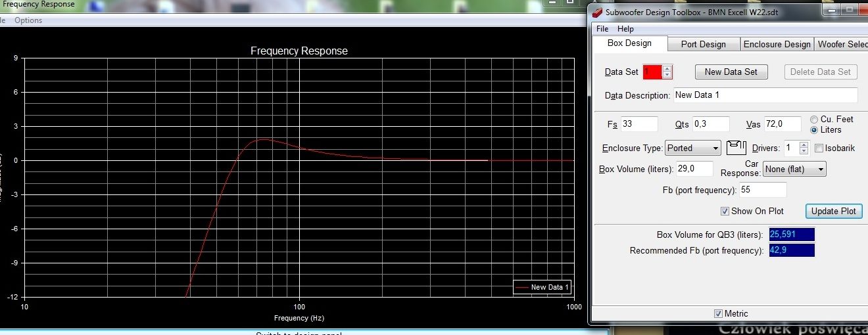Screen dimensions: 868x335
Task: Click the Box Volume (liters) input field
Action: click(x=694, y=169)
